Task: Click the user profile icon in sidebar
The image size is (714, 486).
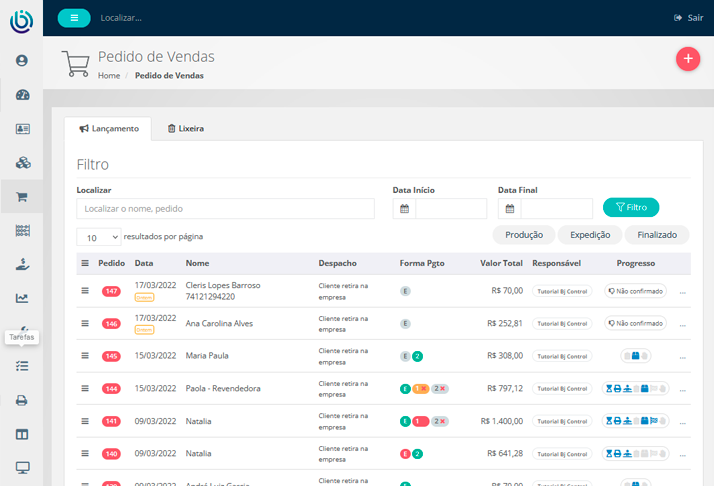Action: point(22,61)
